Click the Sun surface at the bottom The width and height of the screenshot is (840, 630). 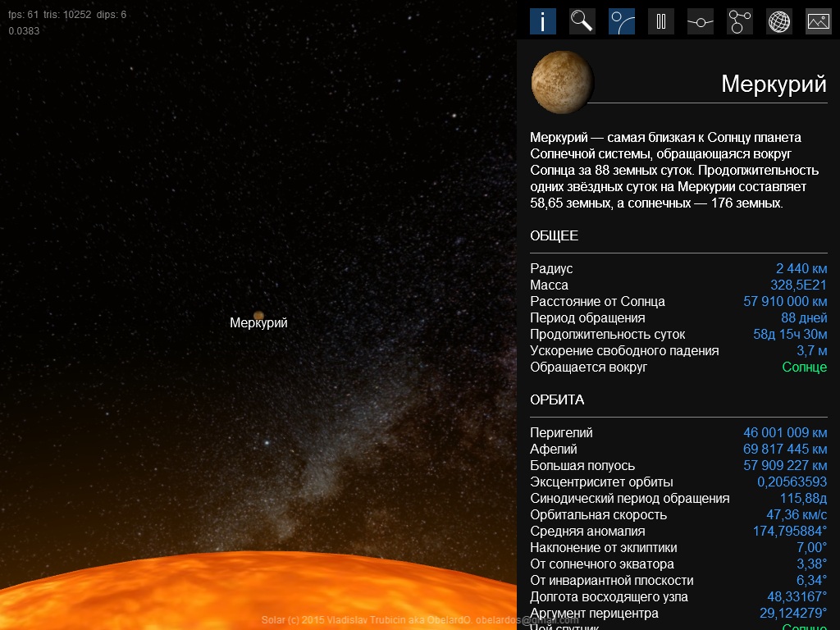point(258,589)
